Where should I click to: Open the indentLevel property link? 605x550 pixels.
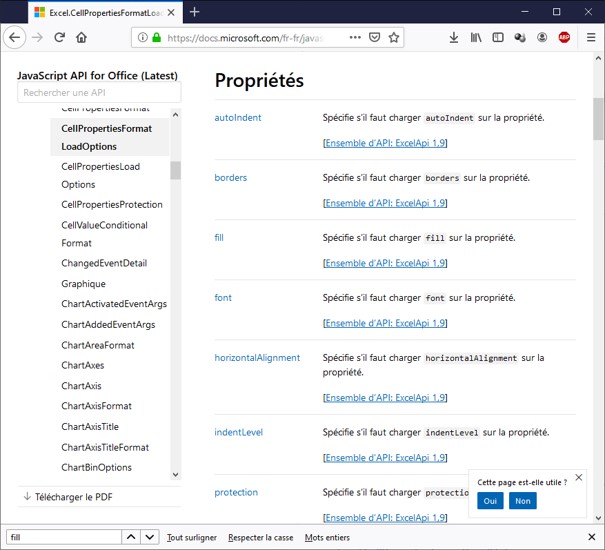238,432
